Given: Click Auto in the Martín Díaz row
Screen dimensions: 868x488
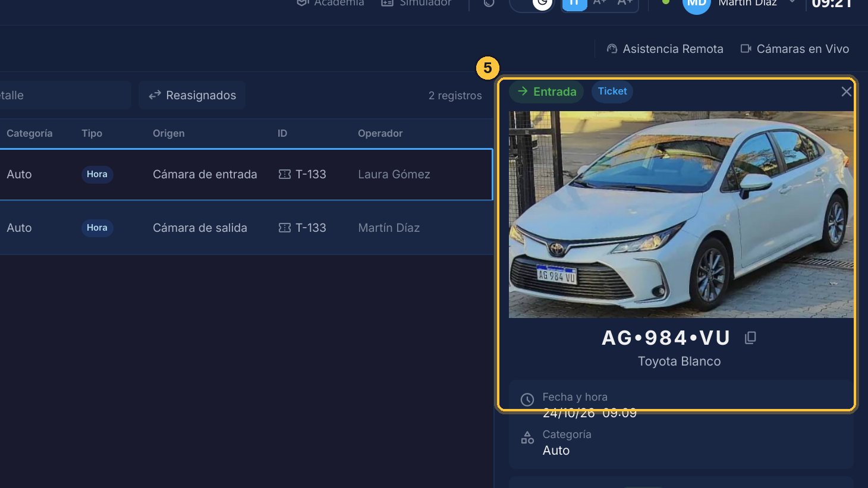Looking at the screenshot, I should click(x=19, y=228).
